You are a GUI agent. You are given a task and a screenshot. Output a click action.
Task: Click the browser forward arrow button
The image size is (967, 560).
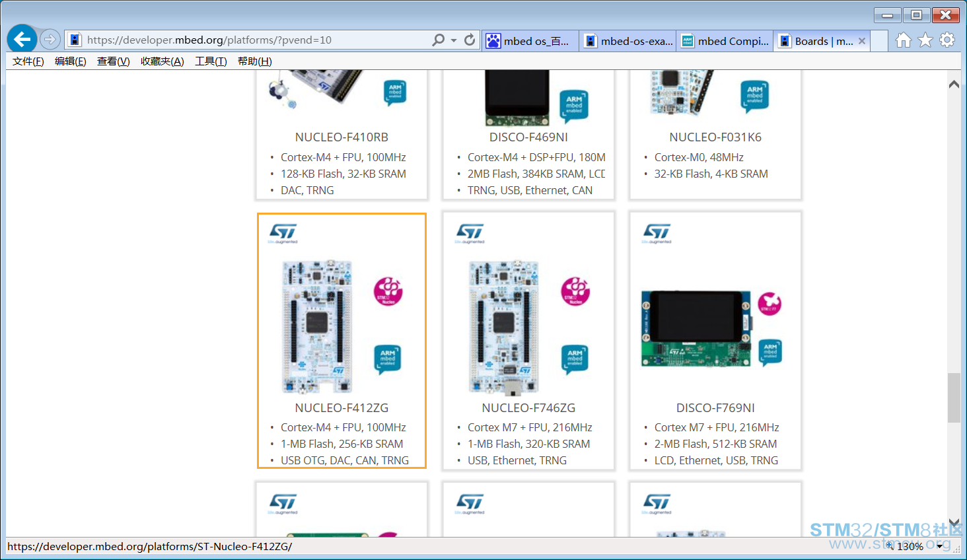click(50, 40)
